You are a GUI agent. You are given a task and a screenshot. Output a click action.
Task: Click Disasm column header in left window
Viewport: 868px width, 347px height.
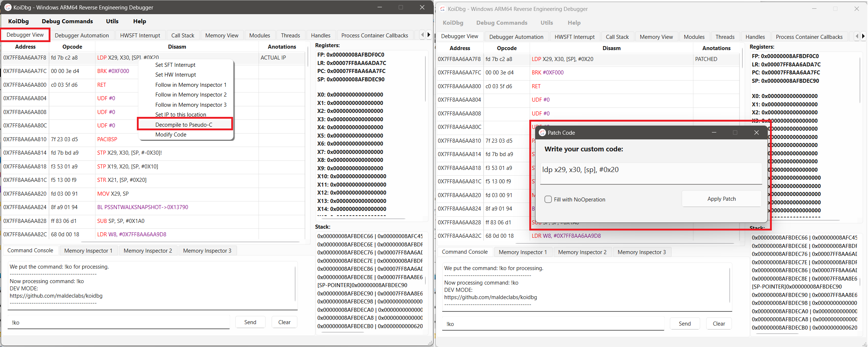(177, 46)
